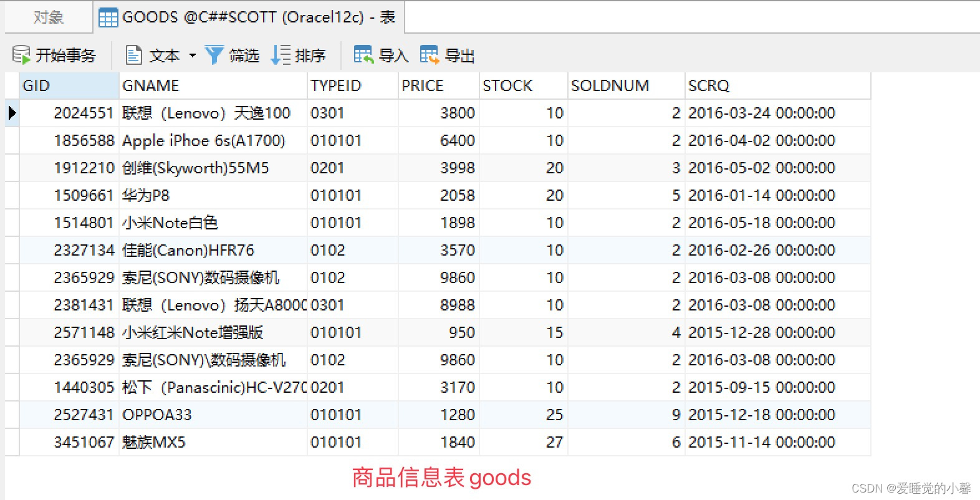This screenshot has height=500, width=980.
Task: Click the 排序 sort icon
Action: point(281,55)
